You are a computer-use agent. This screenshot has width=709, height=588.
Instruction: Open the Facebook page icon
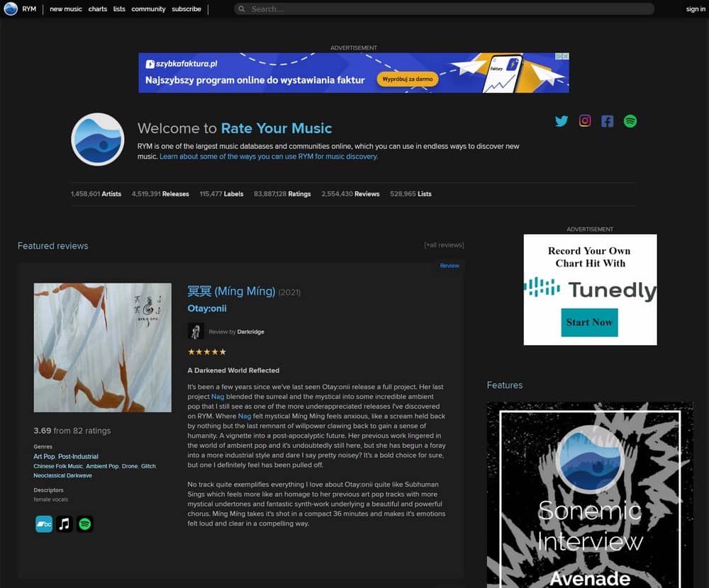click(x=608, y=121)
